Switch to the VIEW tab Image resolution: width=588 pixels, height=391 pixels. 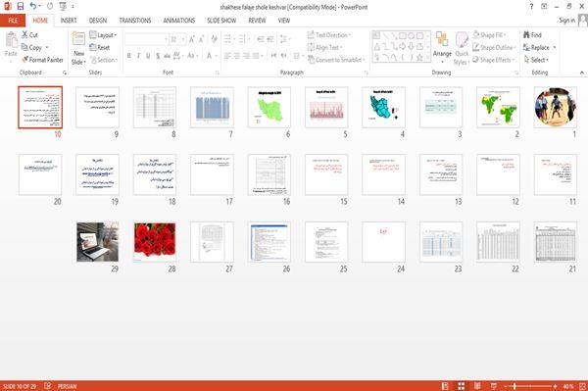(284, 21)
